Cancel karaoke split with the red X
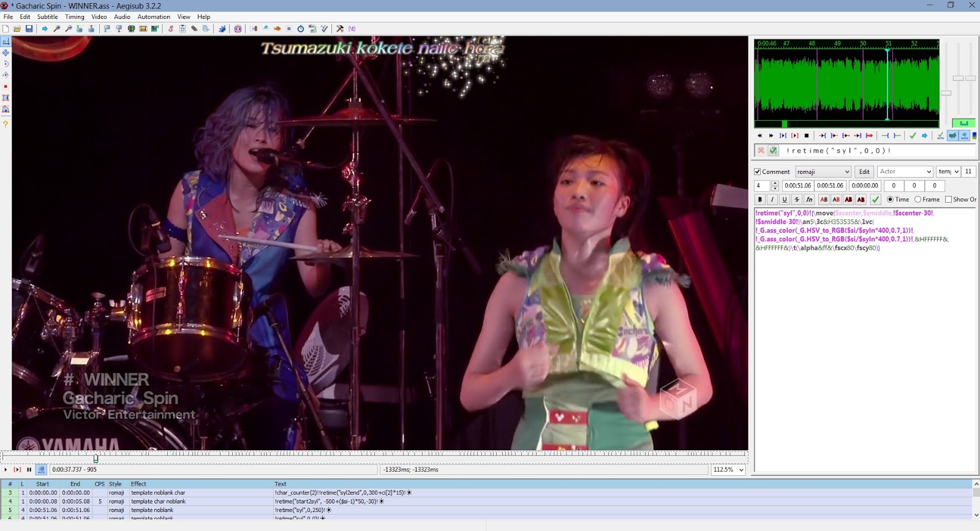980x531 pixels. (761, 151)
